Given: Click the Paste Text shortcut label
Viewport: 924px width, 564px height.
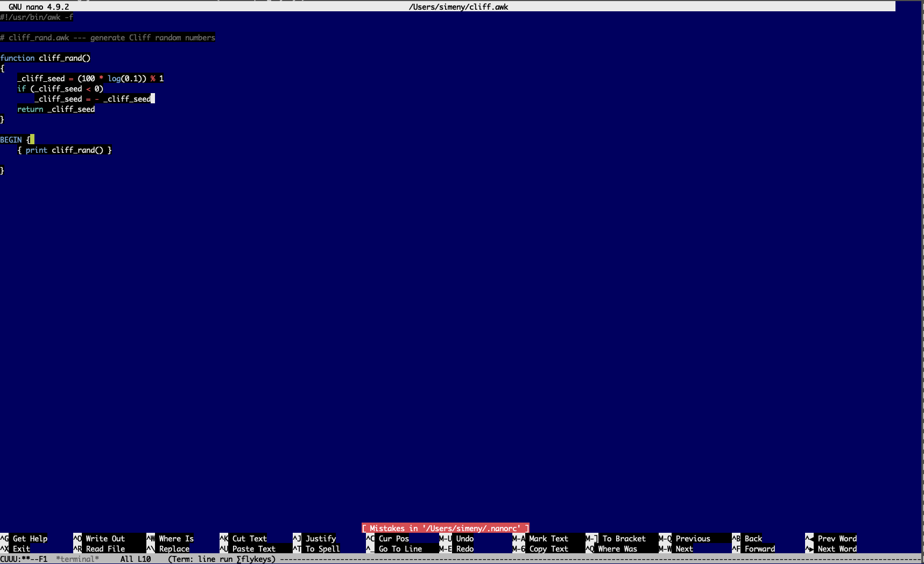Looking at the screenshot, I should coord(254,549).
